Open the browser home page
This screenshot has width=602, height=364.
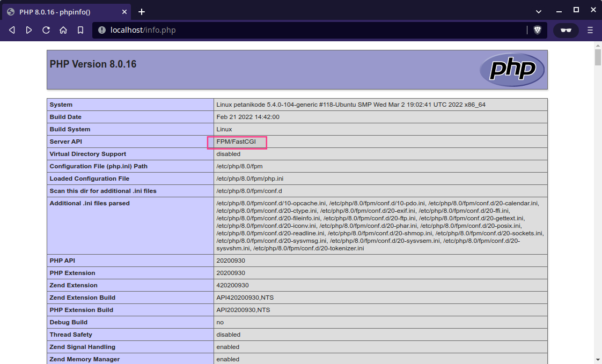point(63,30)
